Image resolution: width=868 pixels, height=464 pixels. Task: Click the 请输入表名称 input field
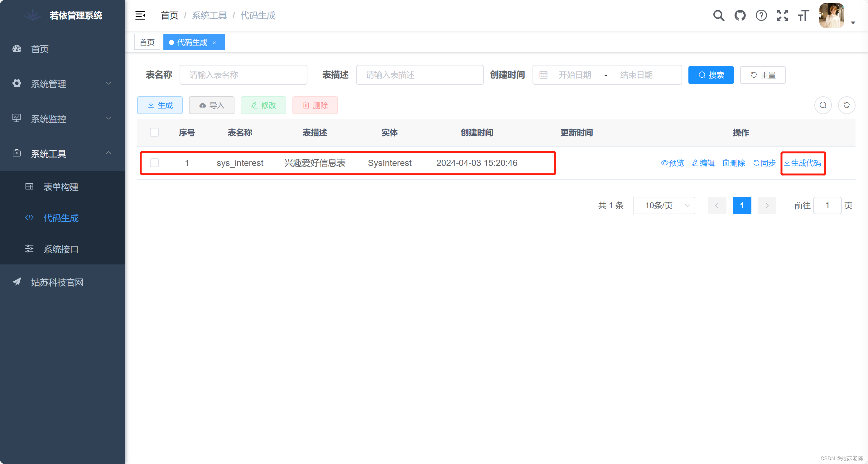[x=243, y=75]
